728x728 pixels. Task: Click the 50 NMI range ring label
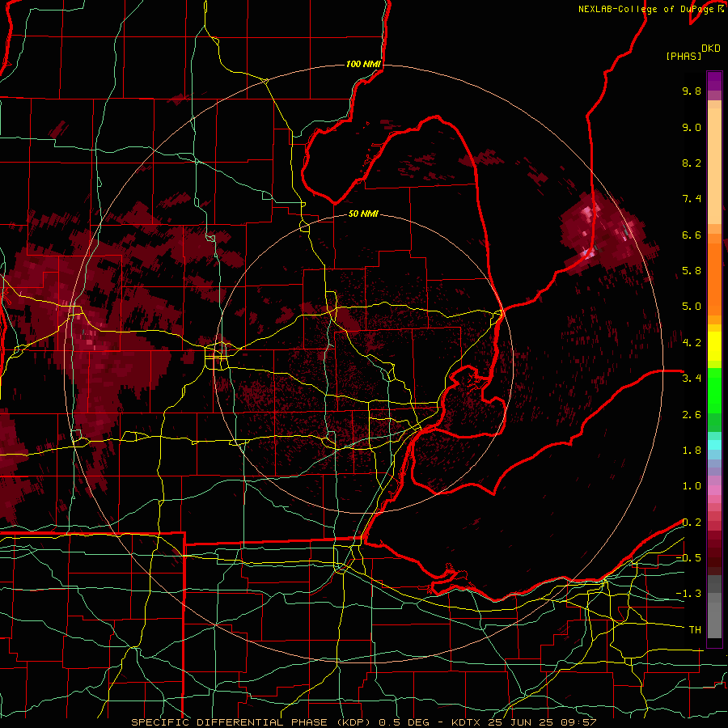pos(363,214)
